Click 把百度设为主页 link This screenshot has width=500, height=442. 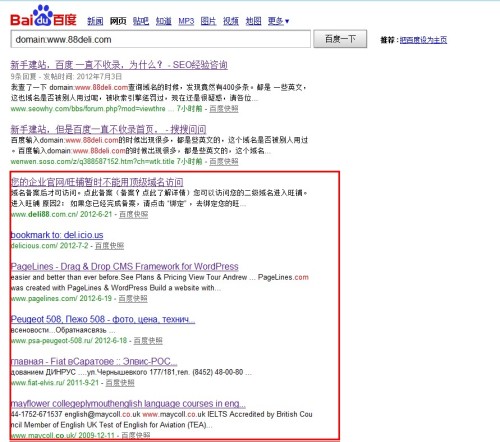coord(423,40)
